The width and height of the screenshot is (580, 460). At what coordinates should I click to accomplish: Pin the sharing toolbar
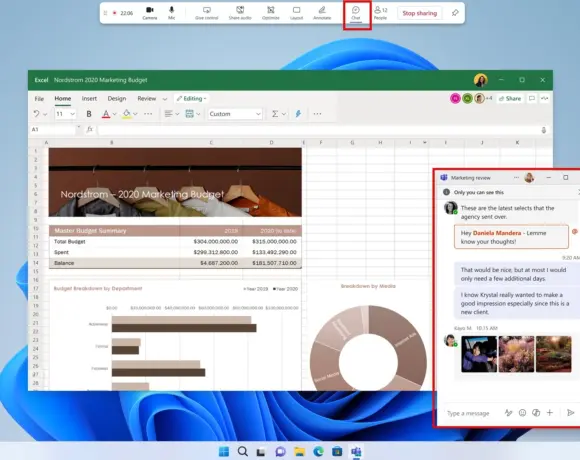[455, 13]
